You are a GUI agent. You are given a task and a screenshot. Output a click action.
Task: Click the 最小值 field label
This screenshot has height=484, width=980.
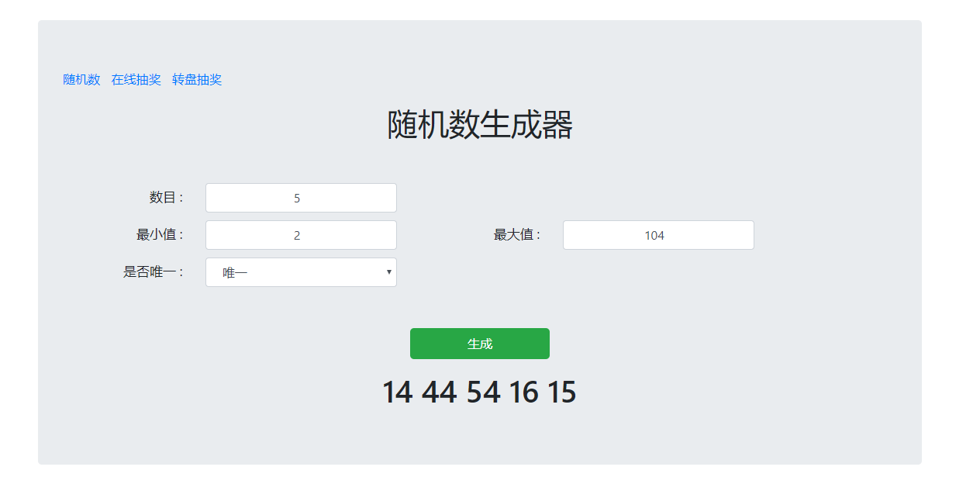pyautogui.click(x=160, y=235)
